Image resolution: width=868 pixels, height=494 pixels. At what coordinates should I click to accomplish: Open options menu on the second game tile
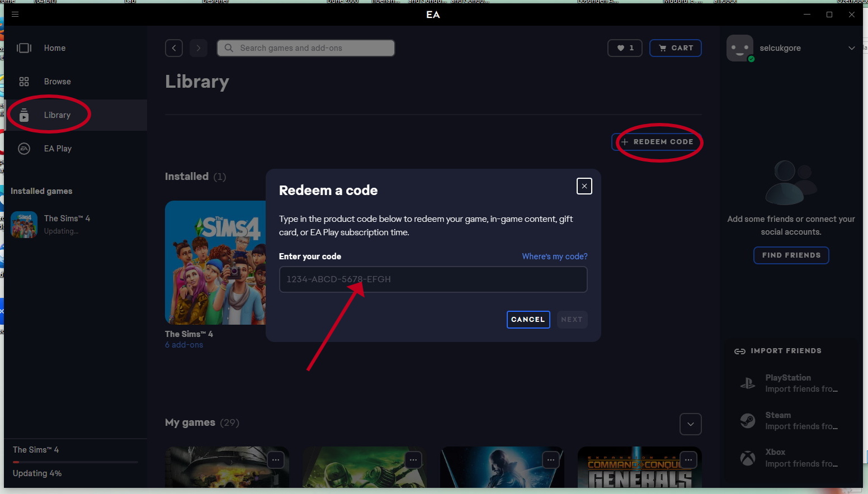coord(413,460)
